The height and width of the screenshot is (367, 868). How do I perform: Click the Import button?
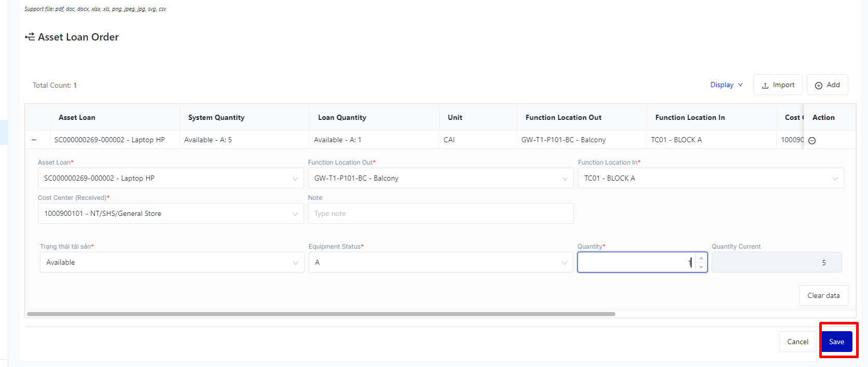pyautogui.click(x=778, y=85)
